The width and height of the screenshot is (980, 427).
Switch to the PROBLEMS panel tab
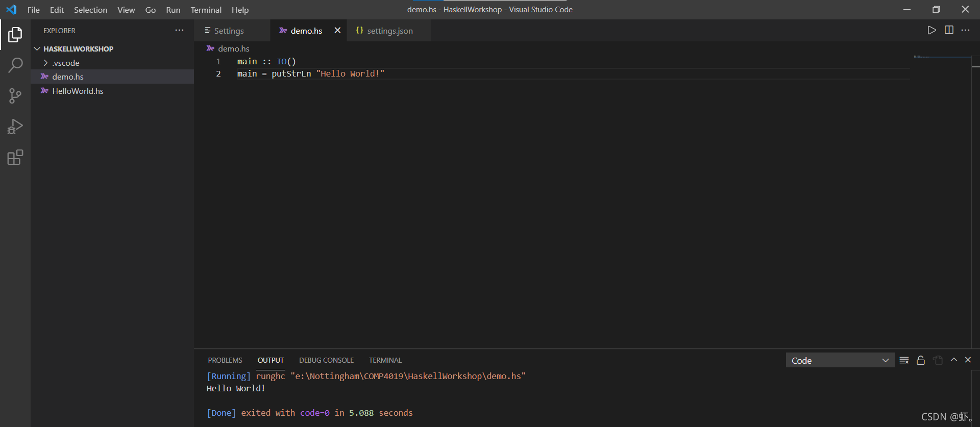(225, 360)
